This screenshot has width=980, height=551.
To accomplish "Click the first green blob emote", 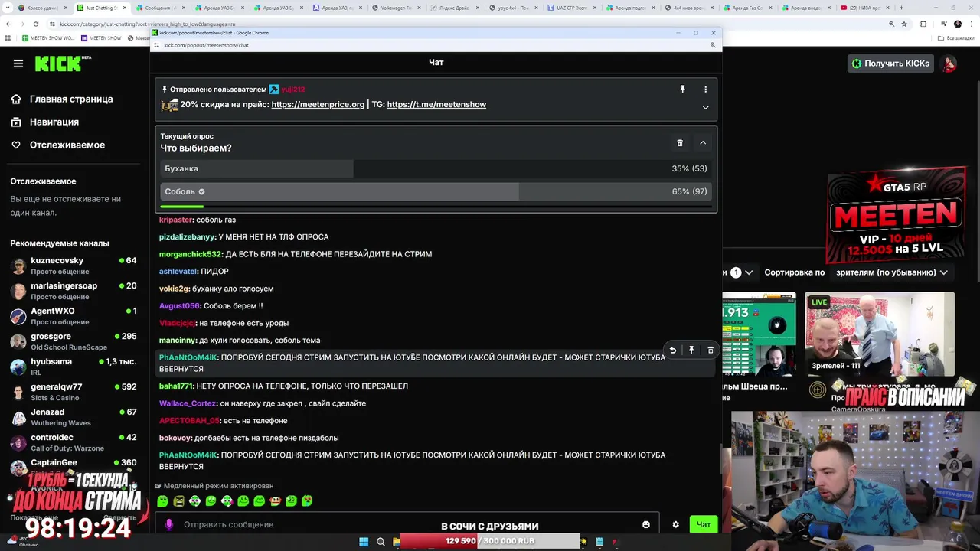I will [x=162, y=501].
